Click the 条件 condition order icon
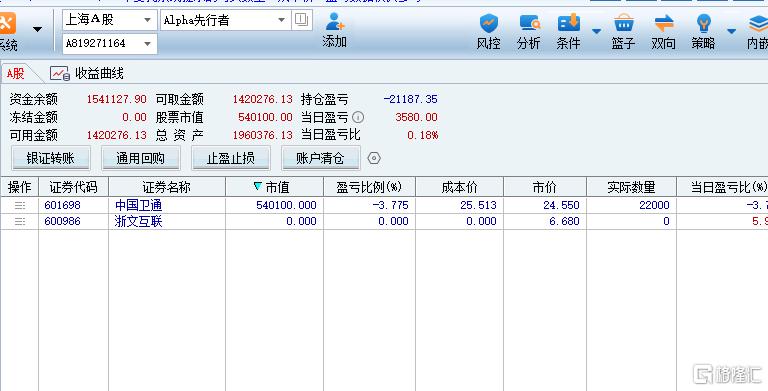 [x=568, y=32]
